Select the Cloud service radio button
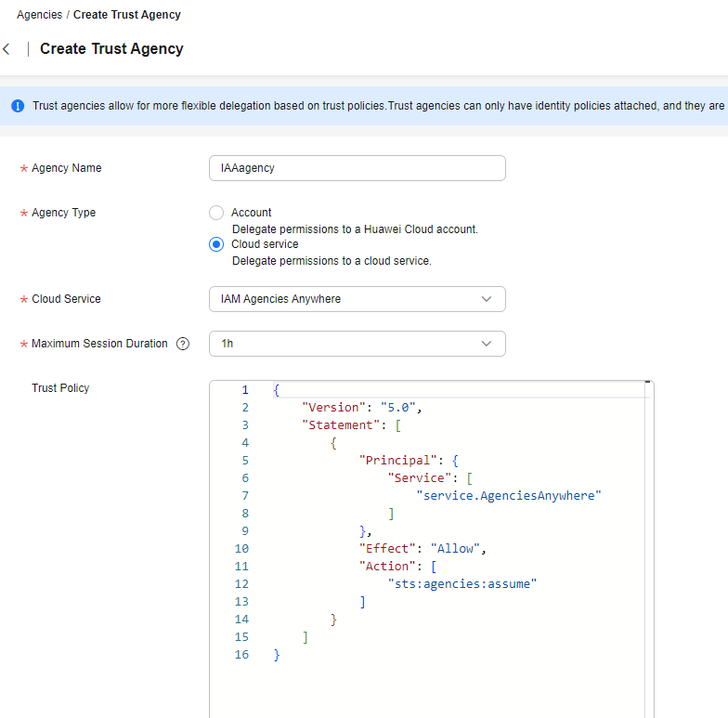The width and height of the screenshot is (728, 718). (216, 244)
